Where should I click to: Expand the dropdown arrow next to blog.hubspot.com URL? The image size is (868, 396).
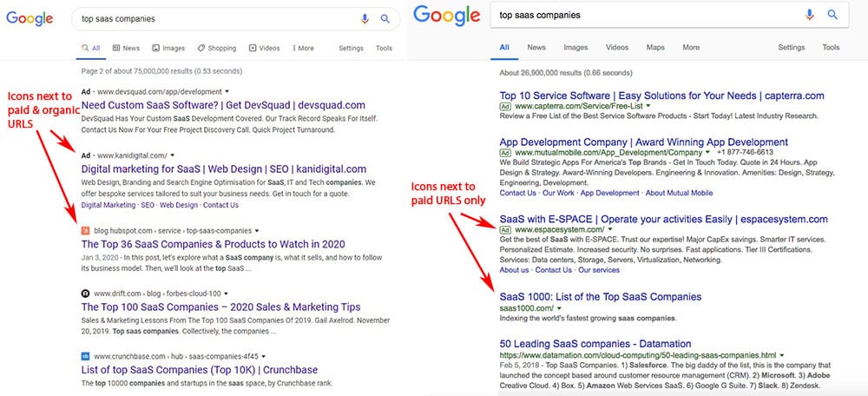[257, 231]
